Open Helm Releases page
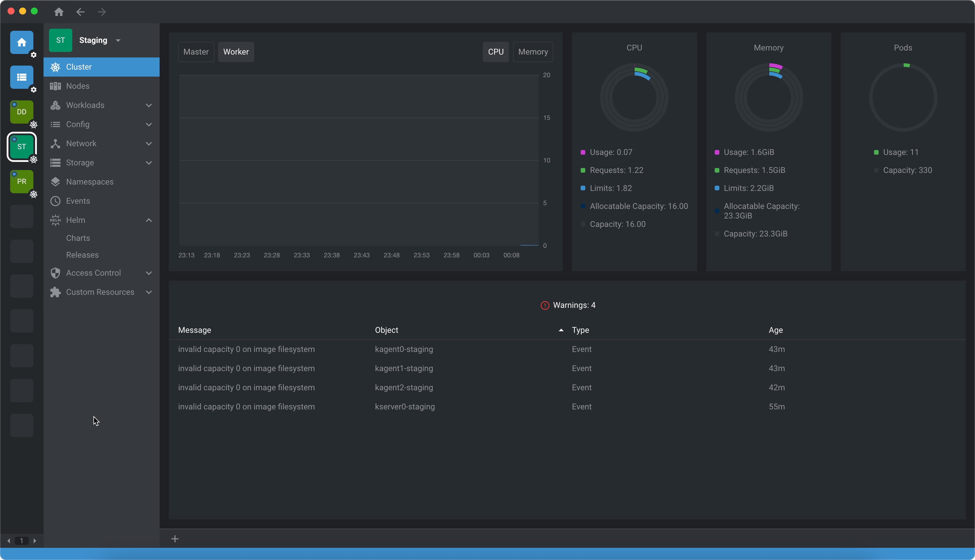 coord(82,255)
